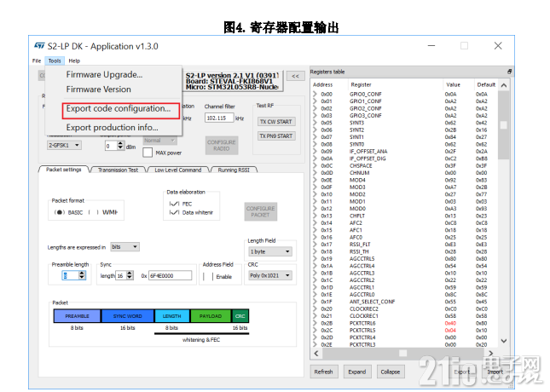The width and height of the screenshot is (550, 392).
Task: Click the CONFIGURE RADIO button
Action: point(222,146)
